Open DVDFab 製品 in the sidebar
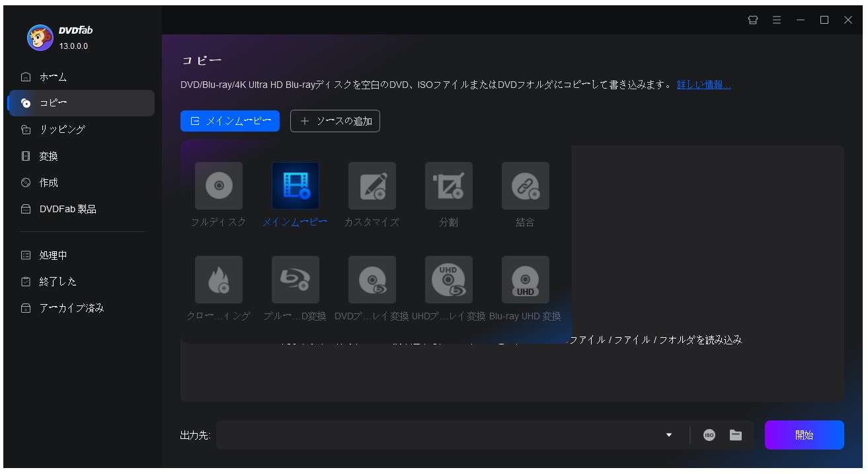This screenshot has height=474, width=868. point(81,209)
